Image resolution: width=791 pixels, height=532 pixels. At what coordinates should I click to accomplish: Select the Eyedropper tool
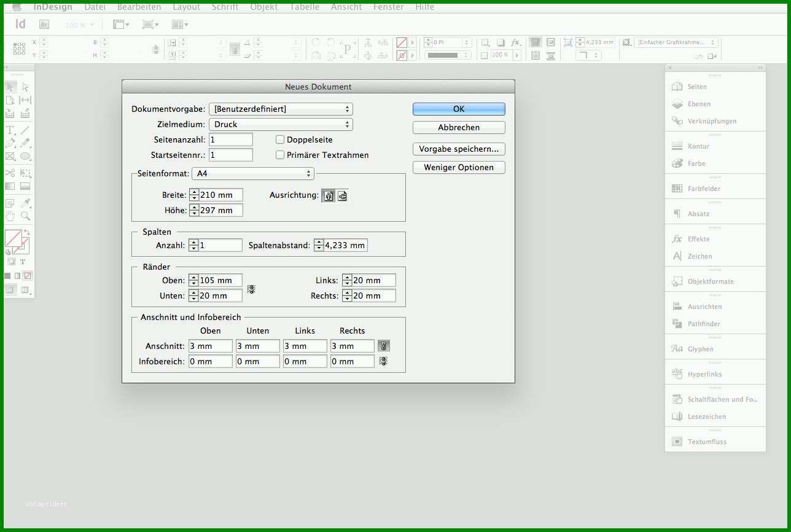point(25,203)
